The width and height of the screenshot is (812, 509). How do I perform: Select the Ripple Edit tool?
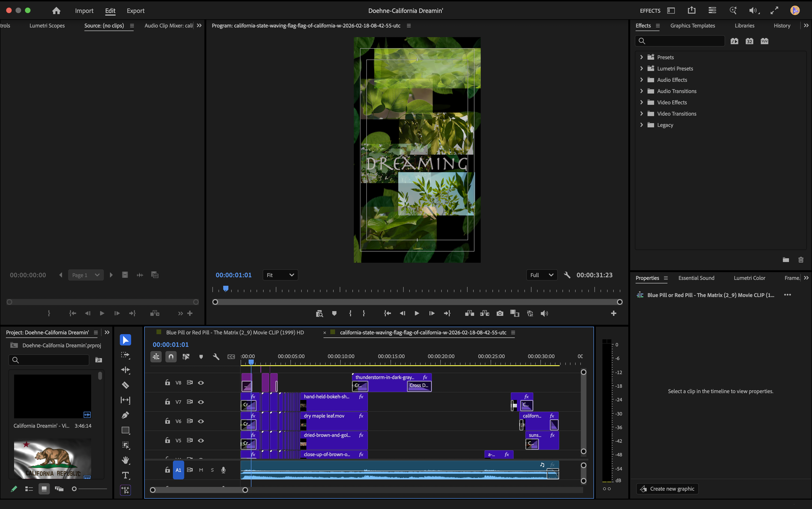coord(125,370)
